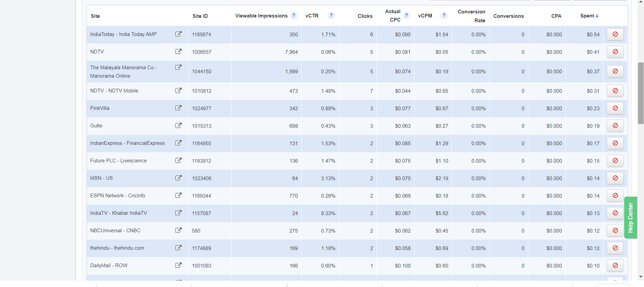Sort table by CPA header
644x287 pixels.
point(556,16)
